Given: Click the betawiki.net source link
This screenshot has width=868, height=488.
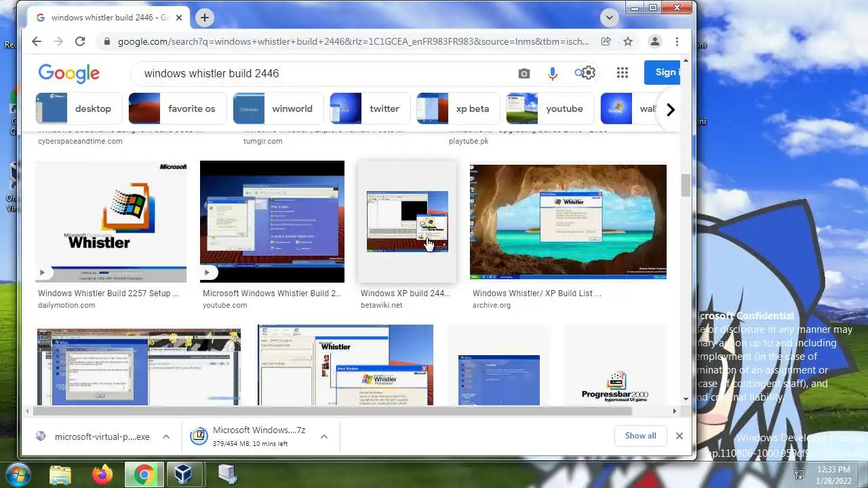Looking at the screenshot, I should (x=381, y=305).
